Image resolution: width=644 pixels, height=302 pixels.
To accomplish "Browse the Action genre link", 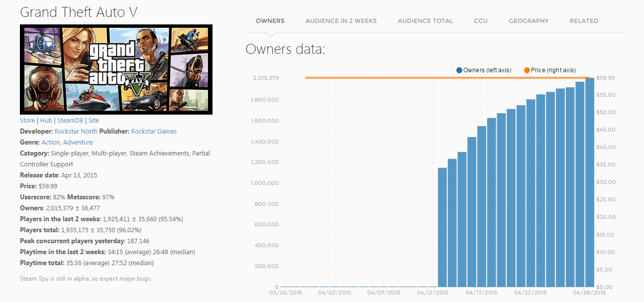I will tap(50, 142).
